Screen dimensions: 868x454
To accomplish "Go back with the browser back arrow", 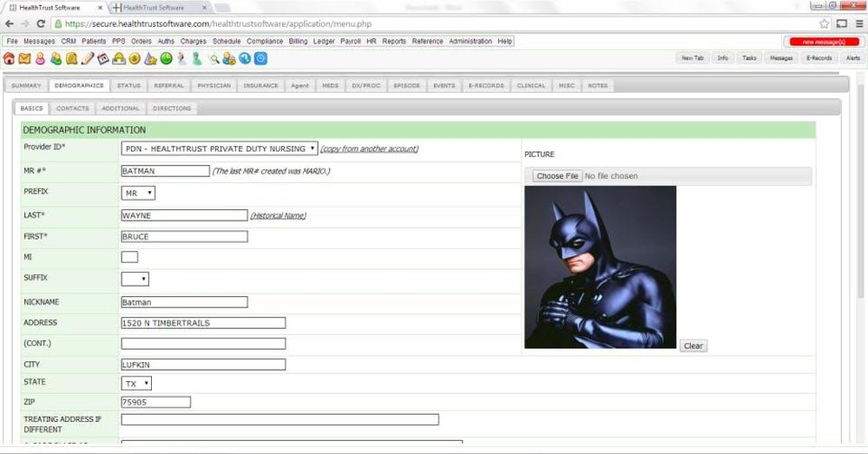I will point(10,23).
